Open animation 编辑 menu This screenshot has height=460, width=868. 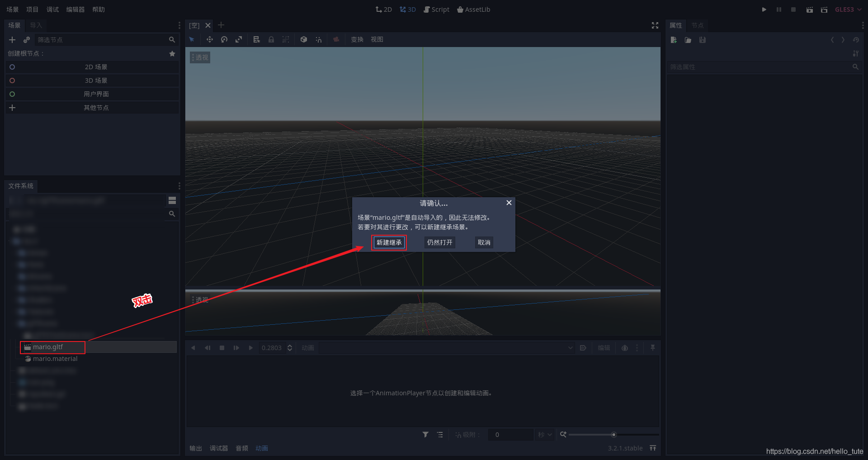[x=604, y=348]
